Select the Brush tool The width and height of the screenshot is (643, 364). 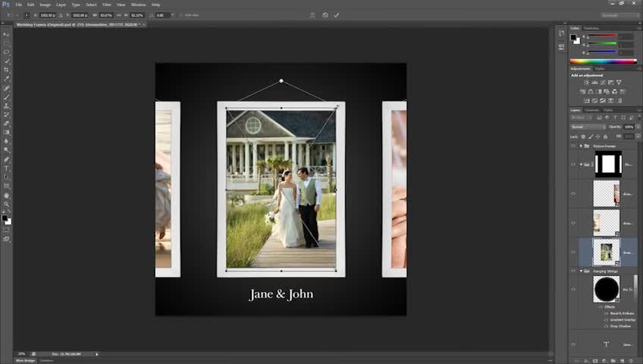6,97
